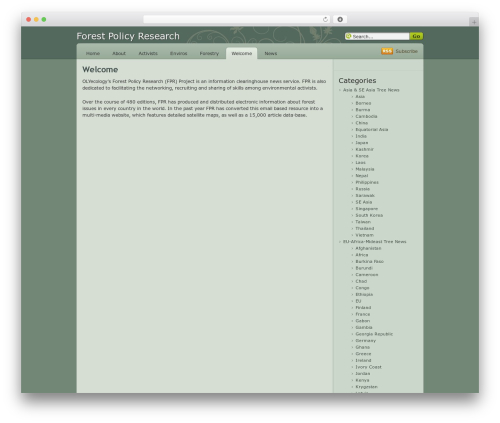Open the Burkina Faso category
Screen dimensions: 500x423
click(369, 262)
